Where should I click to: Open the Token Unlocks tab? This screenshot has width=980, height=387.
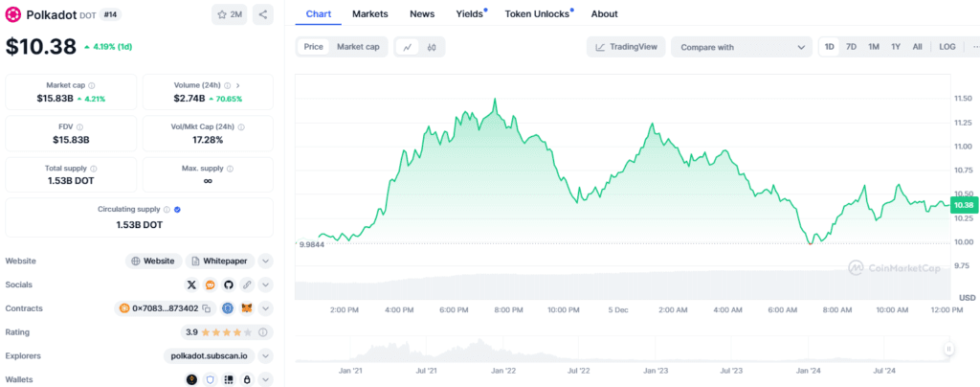538,13
